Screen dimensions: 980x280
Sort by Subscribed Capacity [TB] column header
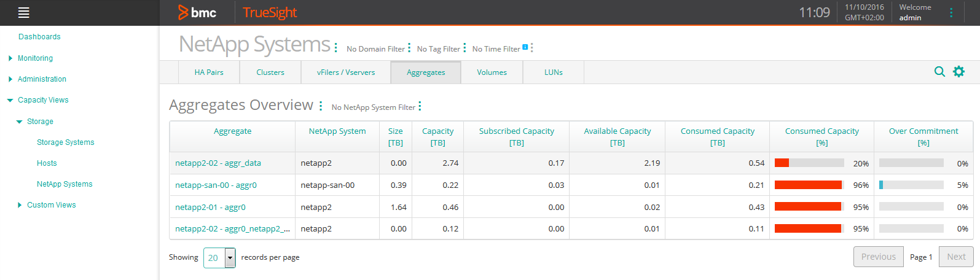(x=517, y=137)
